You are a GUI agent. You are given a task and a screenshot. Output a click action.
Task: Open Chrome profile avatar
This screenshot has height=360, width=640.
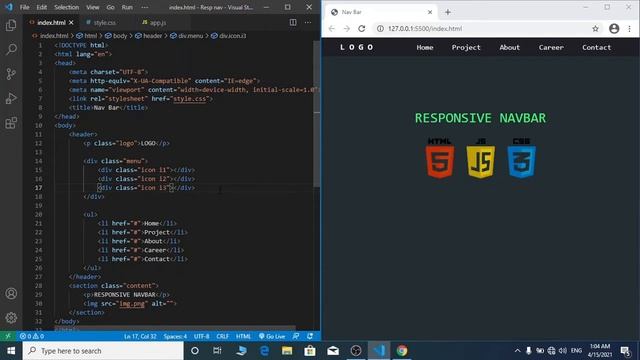pyautogui.click(x=614, y=29)
